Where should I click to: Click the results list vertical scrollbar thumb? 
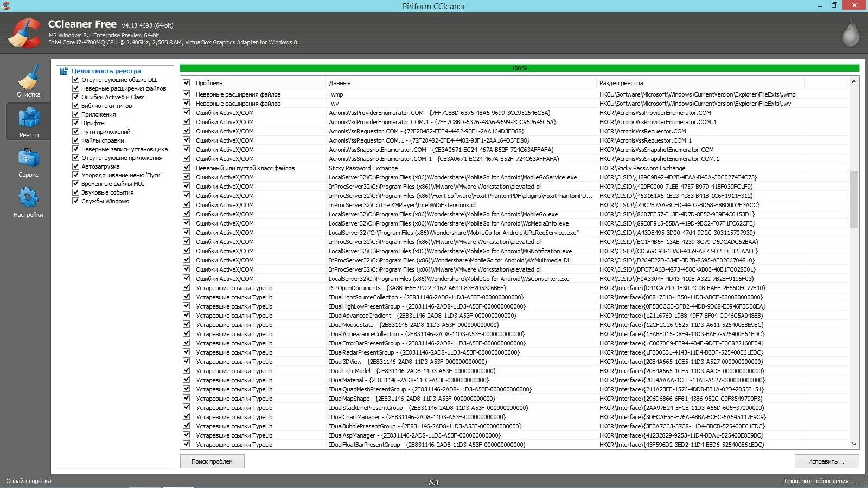click(x=854, y=199)
